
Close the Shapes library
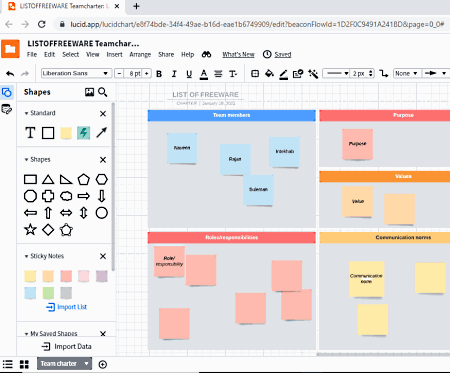[103, 160]
